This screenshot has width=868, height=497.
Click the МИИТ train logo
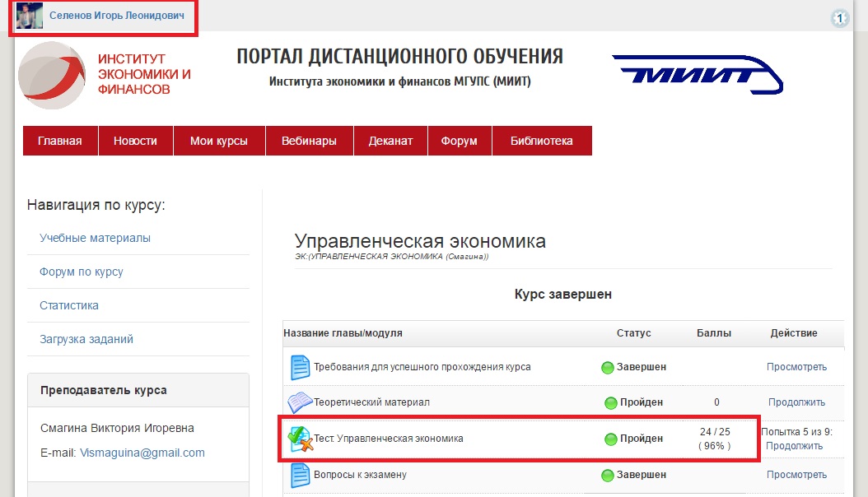(697, 75)
